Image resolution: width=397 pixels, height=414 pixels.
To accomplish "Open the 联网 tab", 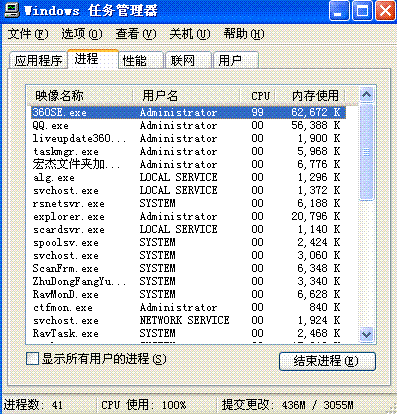I will coord(189,60).
